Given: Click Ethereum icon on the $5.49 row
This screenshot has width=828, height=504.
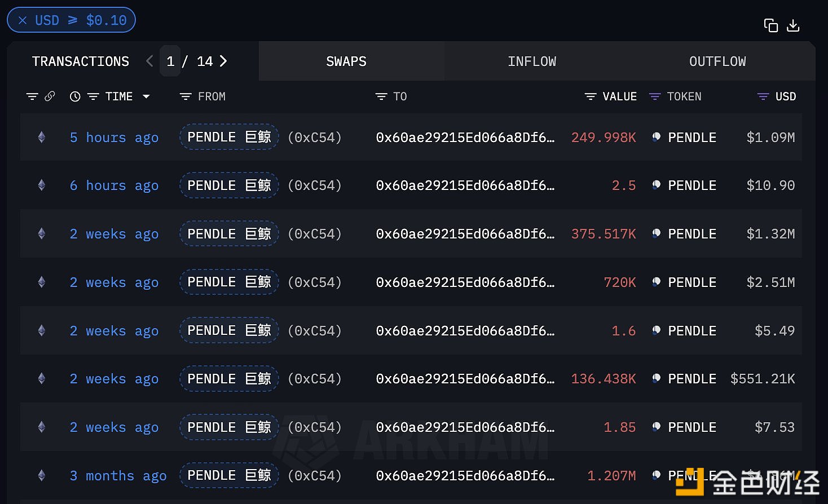Looking at the screenshot, I should 42,330.
